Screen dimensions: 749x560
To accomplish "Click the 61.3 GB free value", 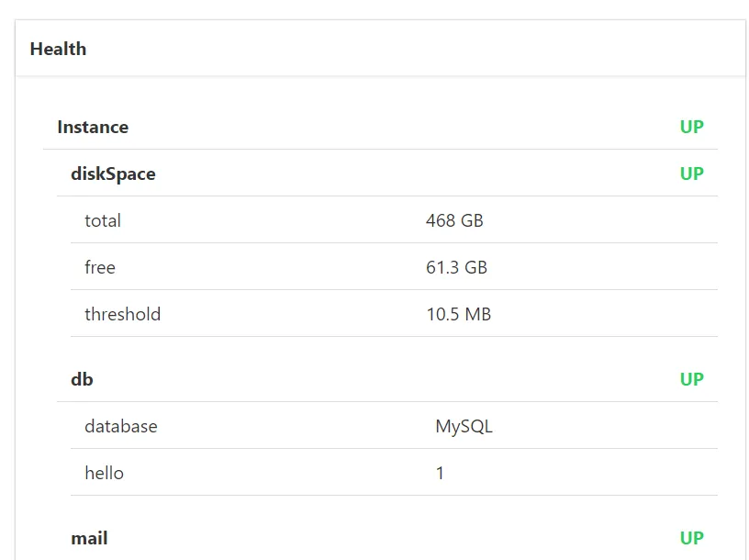I will tap(456, 267).
